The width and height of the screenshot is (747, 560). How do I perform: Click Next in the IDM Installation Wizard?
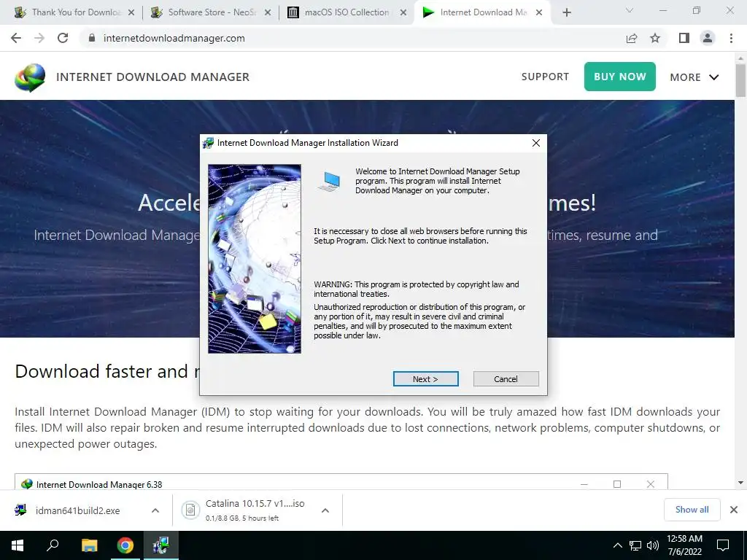coord(425,379)
